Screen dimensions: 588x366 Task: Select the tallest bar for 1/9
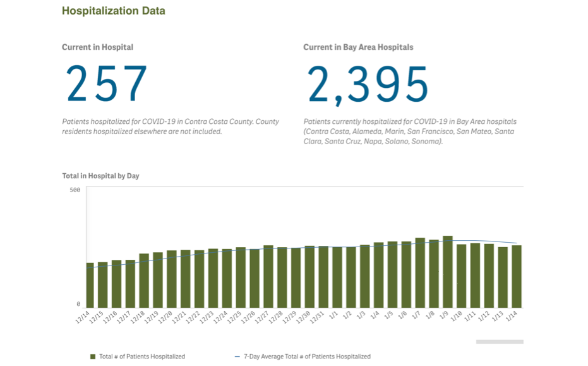pyautogui.click(x=448, y=272)
